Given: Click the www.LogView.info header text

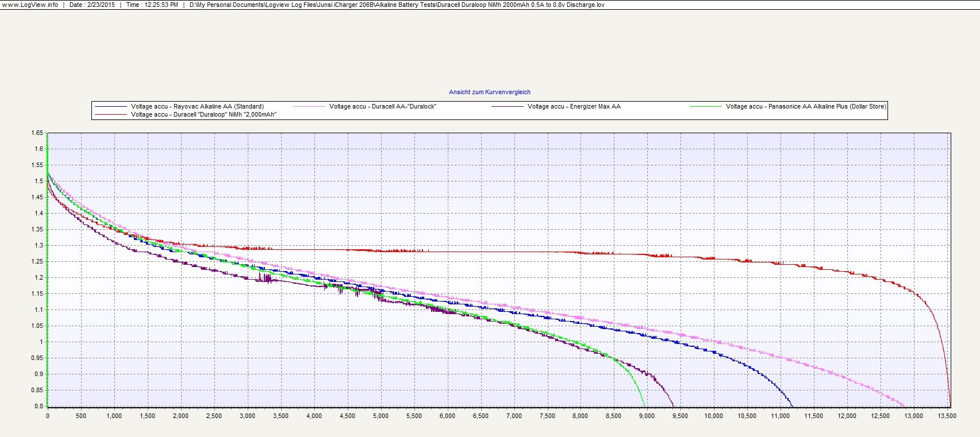Looking at the screenshot, I should tap(30, 5).
